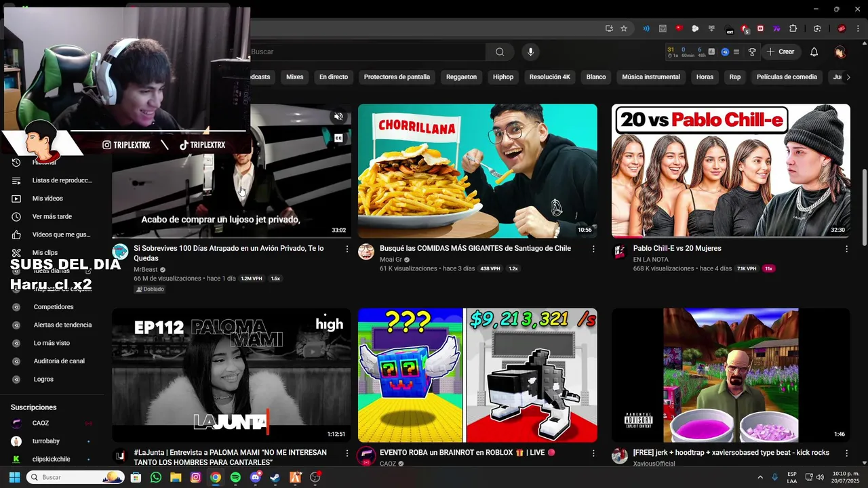Open Steam from the taskbar

(275, 477)
